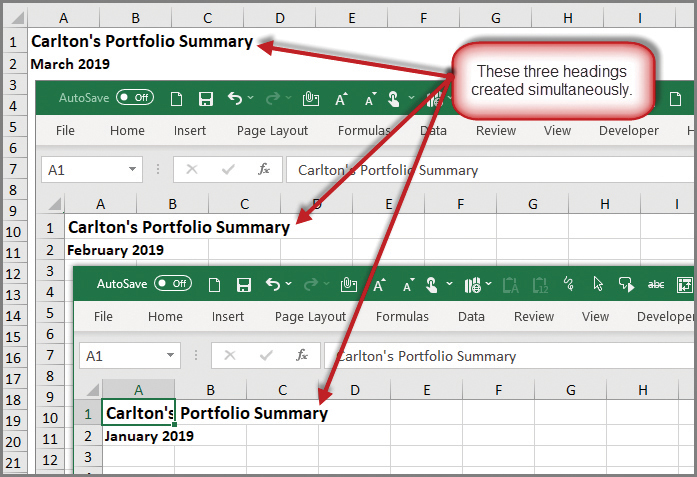Expand Undo history arrow in January window
The height and width of the screenshot is (477, 697).
[x=289, y=284]
